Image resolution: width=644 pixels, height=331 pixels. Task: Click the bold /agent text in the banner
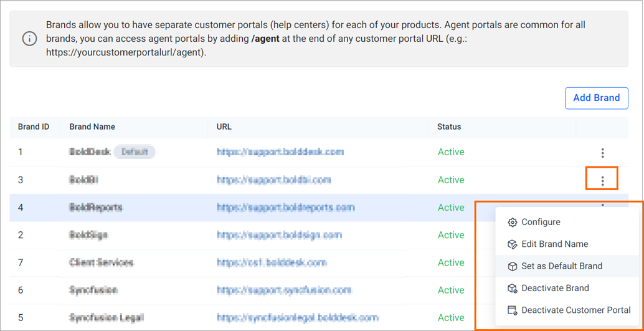click(x=265, y=39)
